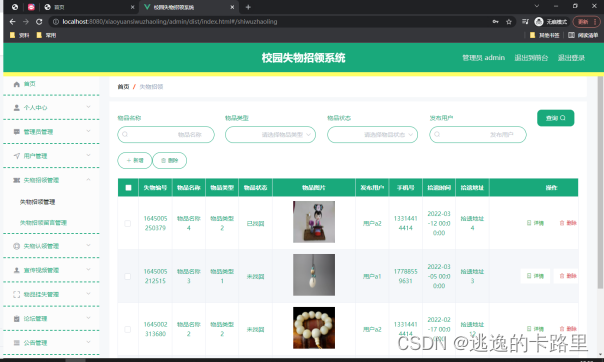Click the 发布用户 search input field
Screen dimensions: 604x362
(x=478, y=134)
